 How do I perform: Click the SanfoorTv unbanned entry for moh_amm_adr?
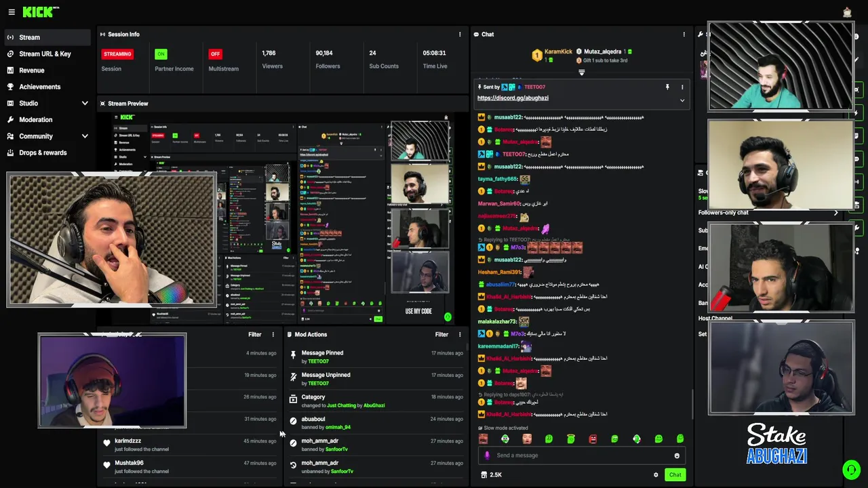376,467
